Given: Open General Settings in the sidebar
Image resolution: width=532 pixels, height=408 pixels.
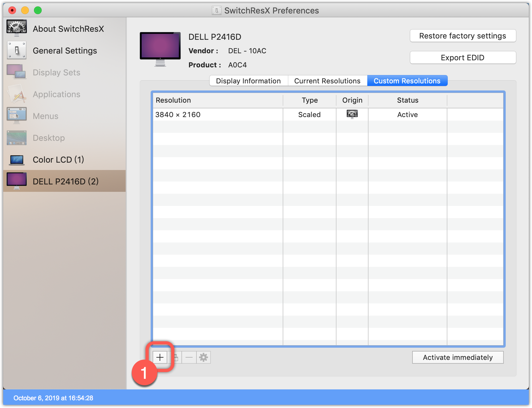Looking at the screenshot, I should tap(64, 51).
